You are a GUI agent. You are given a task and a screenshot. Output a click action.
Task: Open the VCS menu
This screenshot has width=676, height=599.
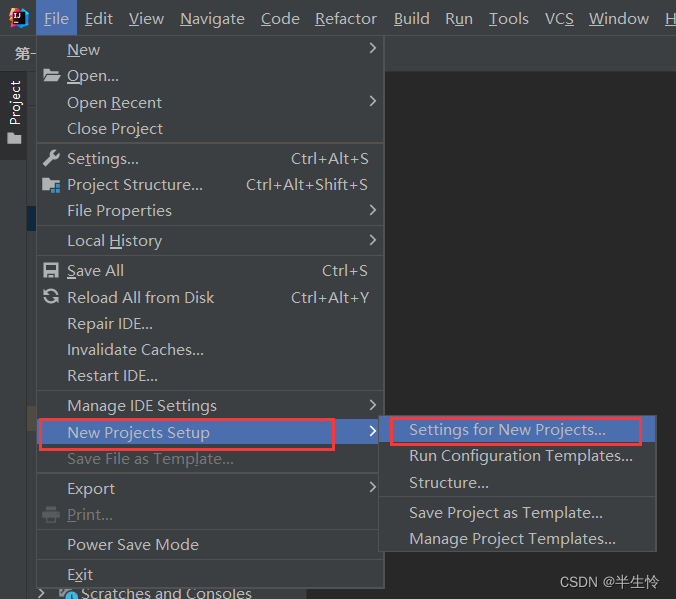[x=559, y=19]
